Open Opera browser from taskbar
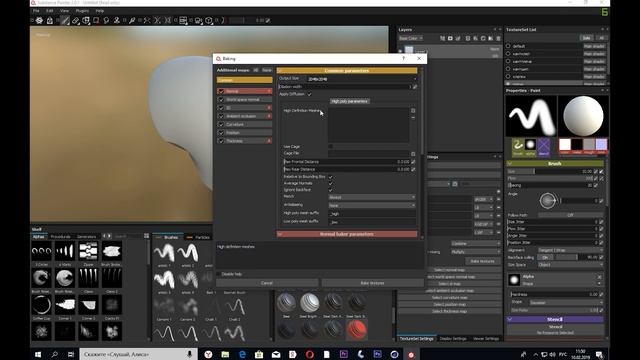Image resolution: width=640 pixels, height=360 pixels. (x=310, y=354)
